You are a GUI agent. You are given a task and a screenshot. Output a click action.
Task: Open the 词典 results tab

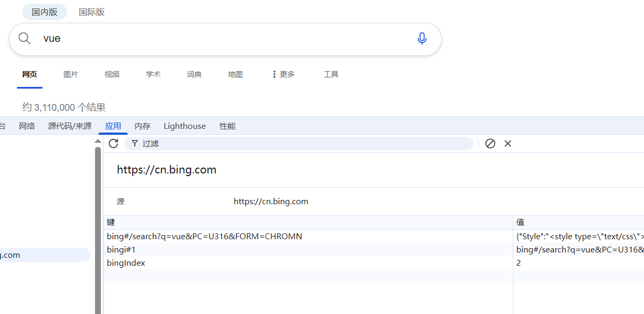[x=194, y=74]
